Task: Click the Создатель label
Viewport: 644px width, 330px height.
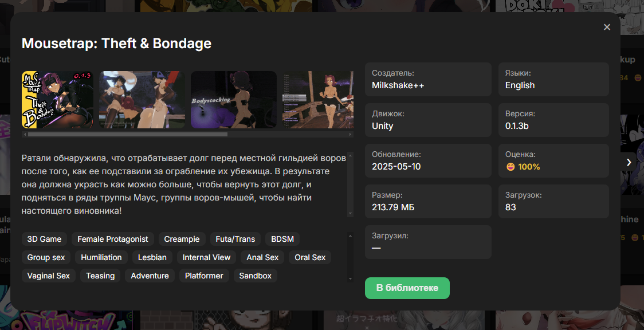Action: [393, 73]
